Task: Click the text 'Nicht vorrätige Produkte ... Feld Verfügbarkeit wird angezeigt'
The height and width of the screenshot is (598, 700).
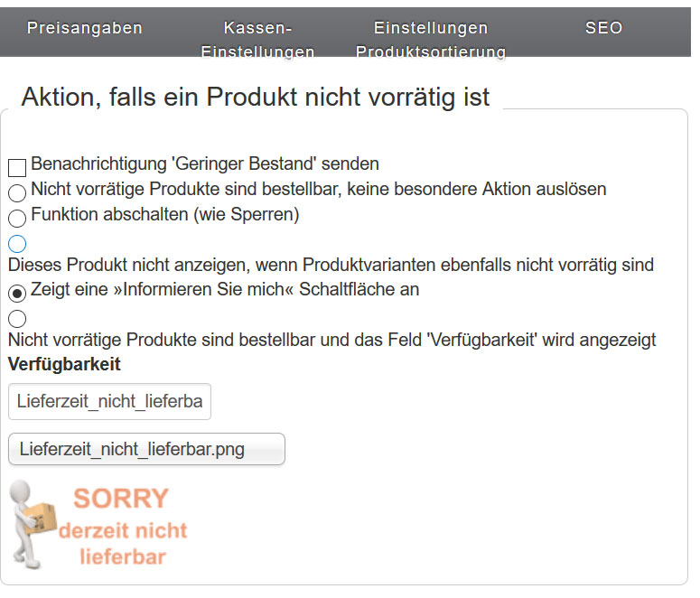Action: [x=332, y=340]
